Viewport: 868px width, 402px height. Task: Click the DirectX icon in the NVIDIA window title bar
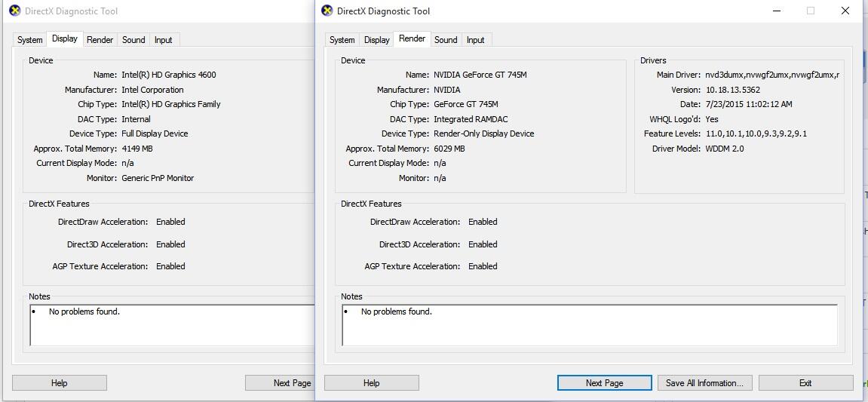tap(327, 11)
